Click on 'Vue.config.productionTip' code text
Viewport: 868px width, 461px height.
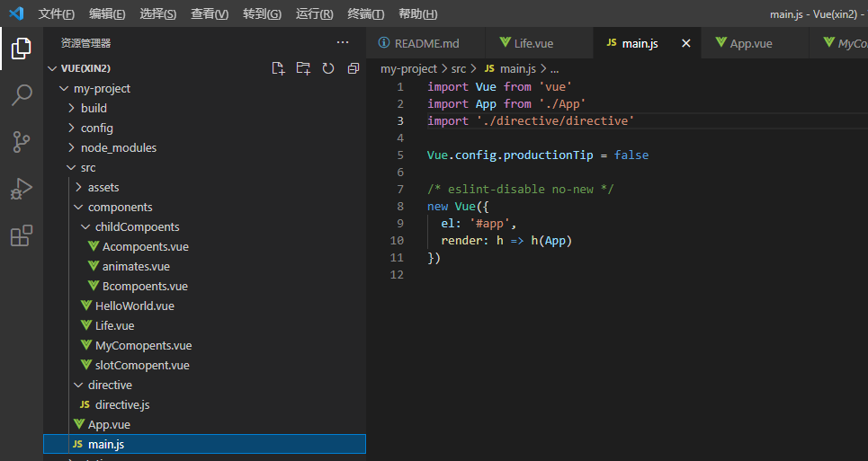pos(510,155)
